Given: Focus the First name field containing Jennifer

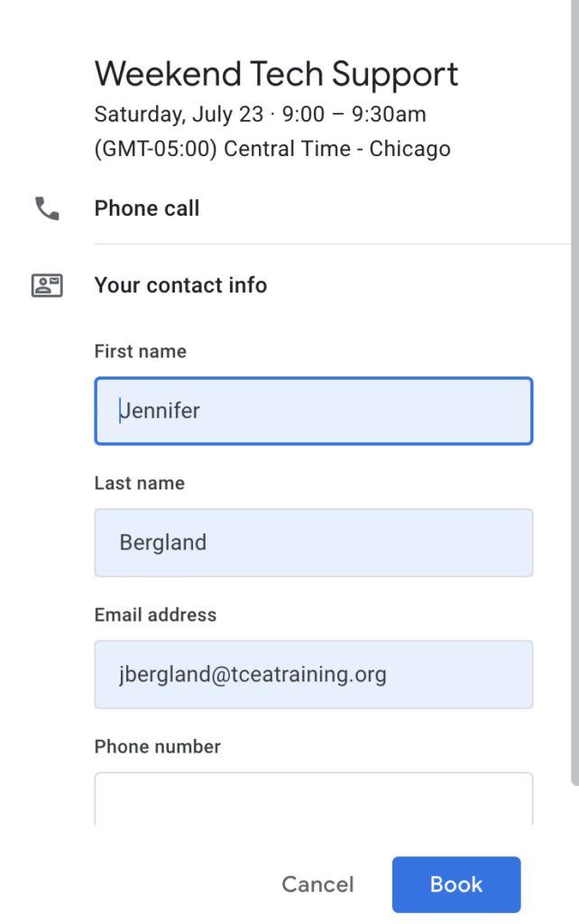Looking at the screenshot, I should click(313, 411).
